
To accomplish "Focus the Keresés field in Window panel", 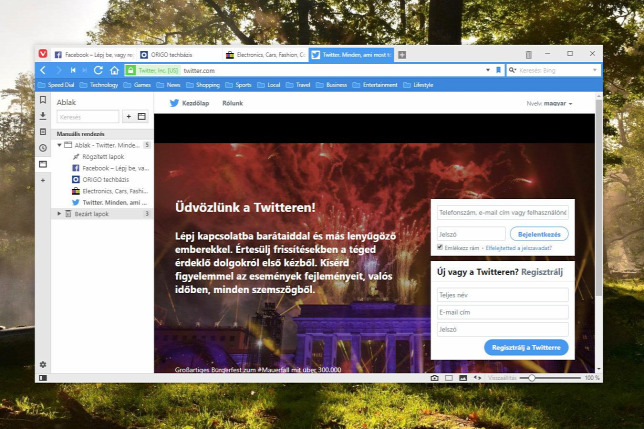I will (88, 117).
